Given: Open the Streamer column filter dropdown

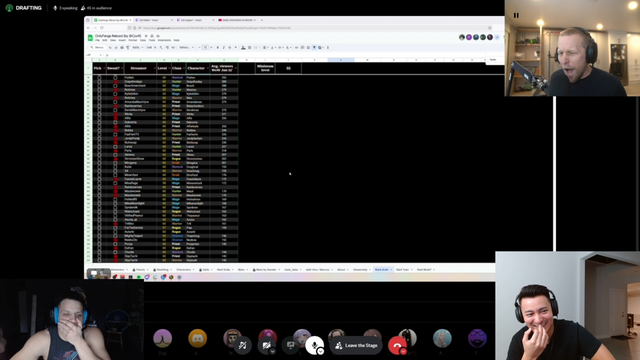Looking at the screenshot, I should [x=154, y=68].
